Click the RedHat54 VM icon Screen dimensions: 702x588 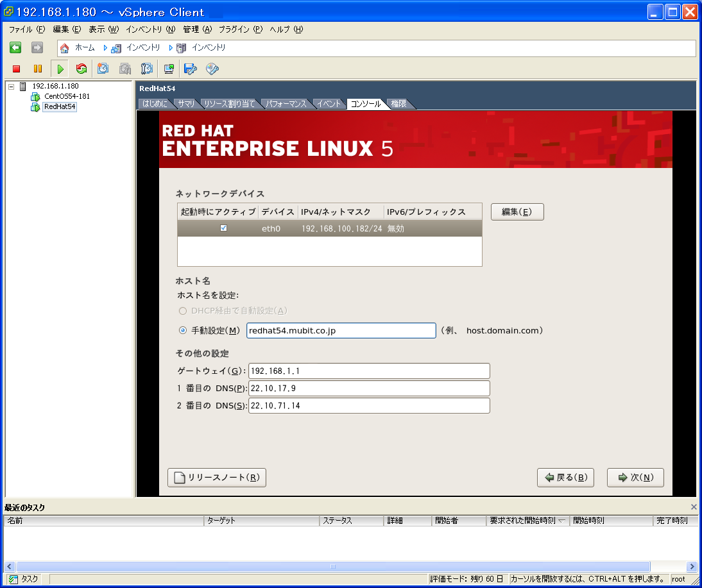coord(35,107)
